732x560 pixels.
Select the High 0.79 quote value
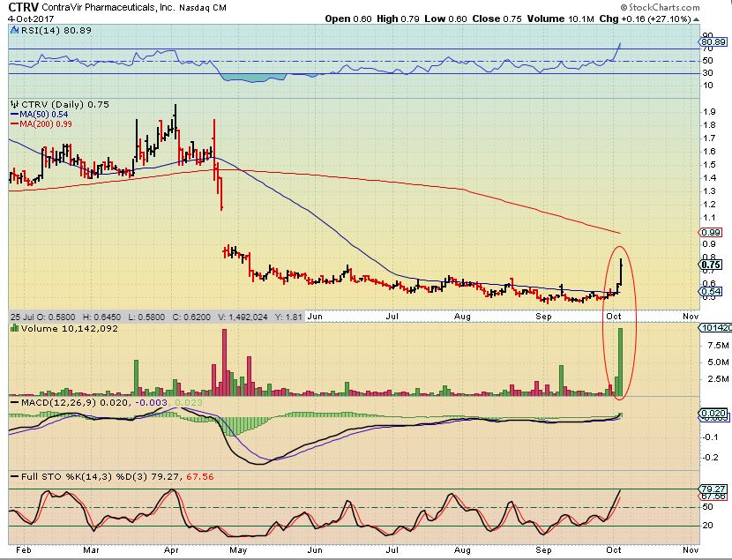click(398, 19)
